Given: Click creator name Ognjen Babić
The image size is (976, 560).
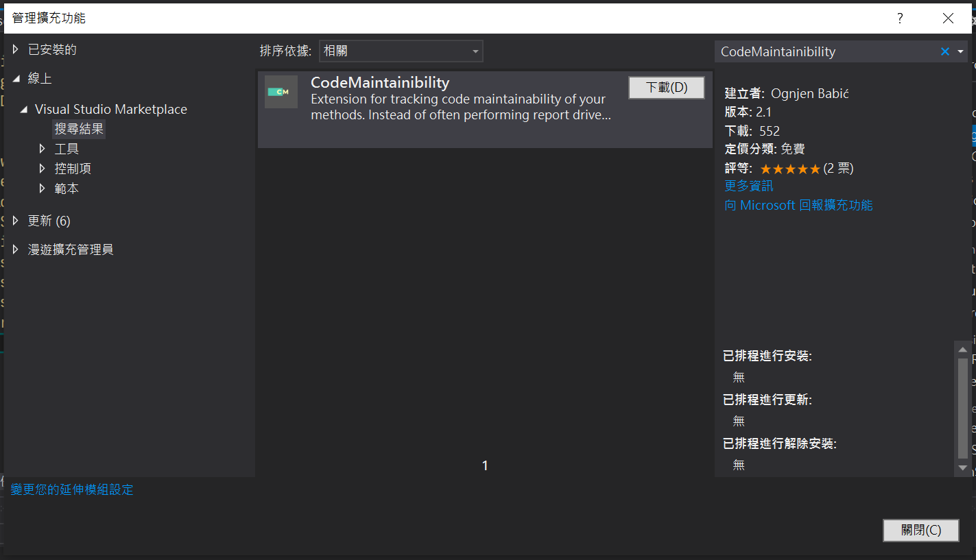Looking at the screenshot, I should [810, 93].
